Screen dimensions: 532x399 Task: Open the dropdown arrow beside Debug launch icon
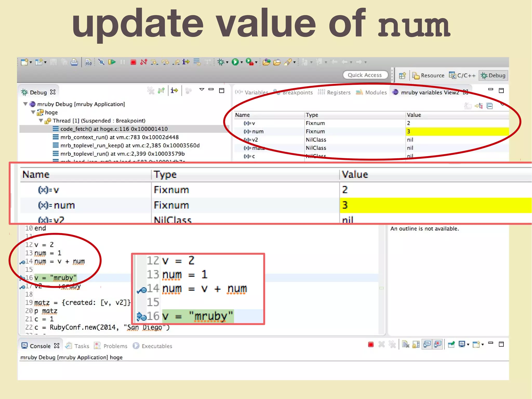(x=227, y=62)
